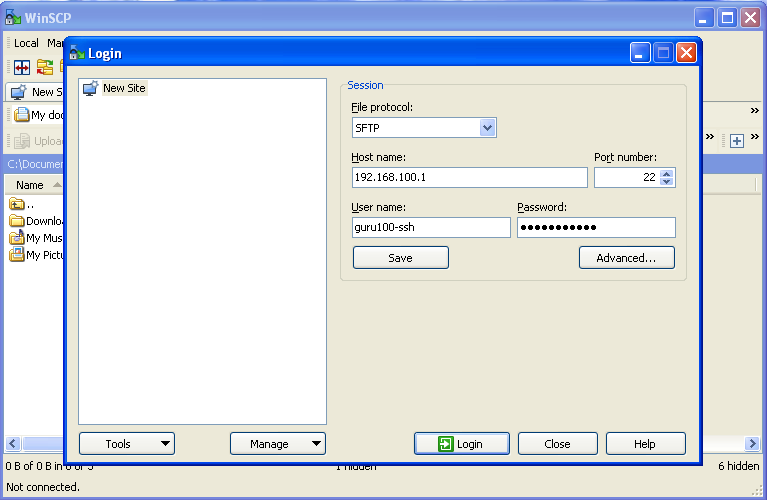Click the My documents drive icon
Image resolution: width=767 pixels, height=500 pixels.
pos(21,115)
